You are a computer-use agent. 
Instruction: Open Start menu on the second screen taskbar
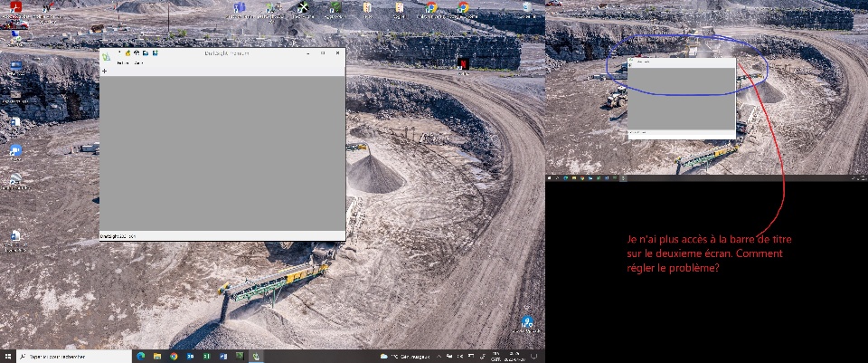pos(550,178)
